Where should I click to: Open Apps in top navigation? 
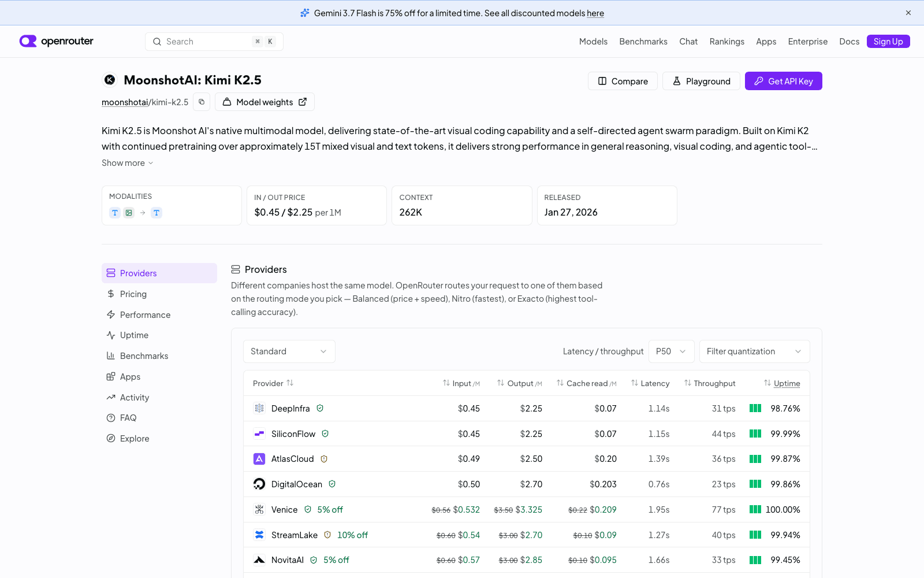click(x=766, y=42)
